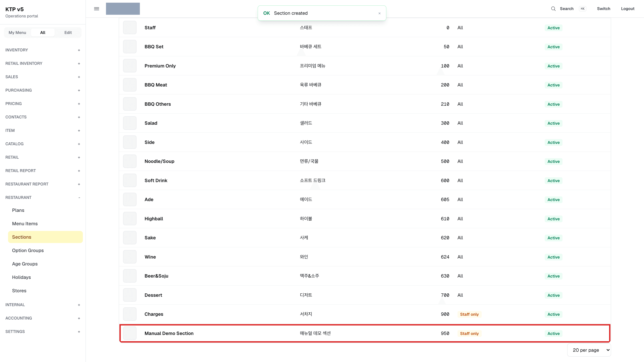Click the search magnifier icon
Viewport: 644px width, 362px height.
[553, 9]
